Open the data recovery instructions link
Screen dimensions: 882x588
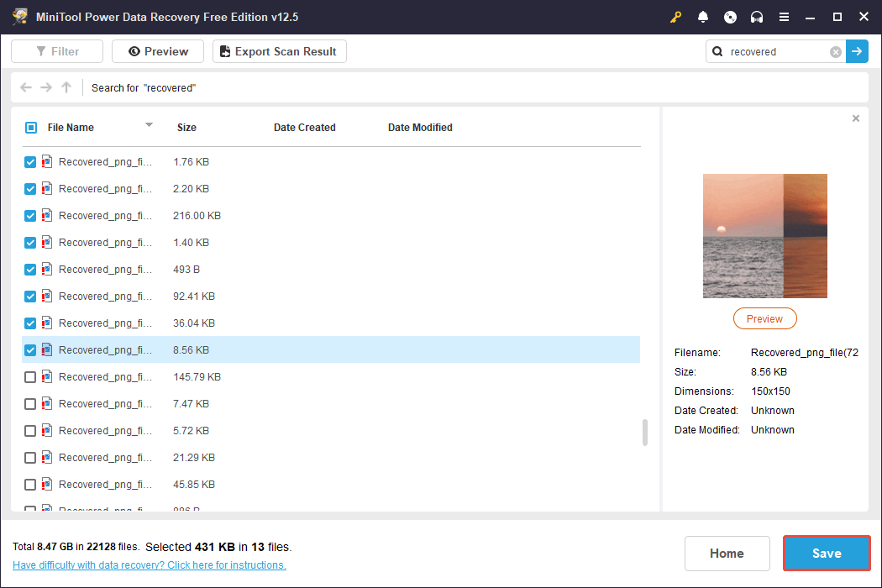pos(150,565)
